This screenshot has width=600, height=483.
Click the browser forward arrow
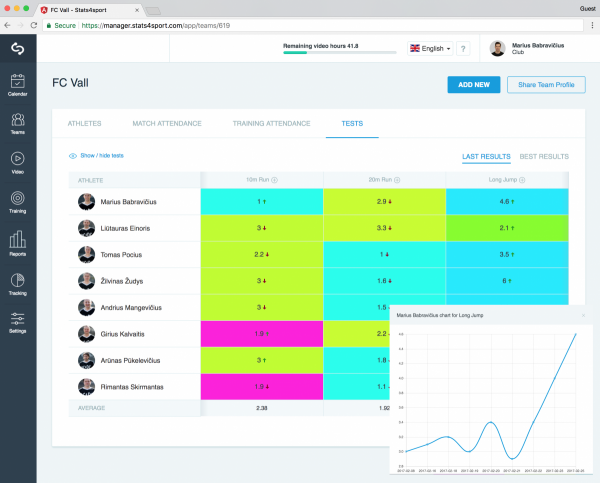coord(20,25)
